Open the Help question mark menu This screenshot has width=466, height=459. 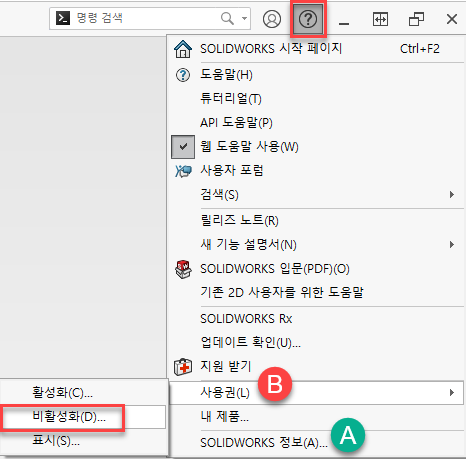pyautogui.click(x=308, y=19)
